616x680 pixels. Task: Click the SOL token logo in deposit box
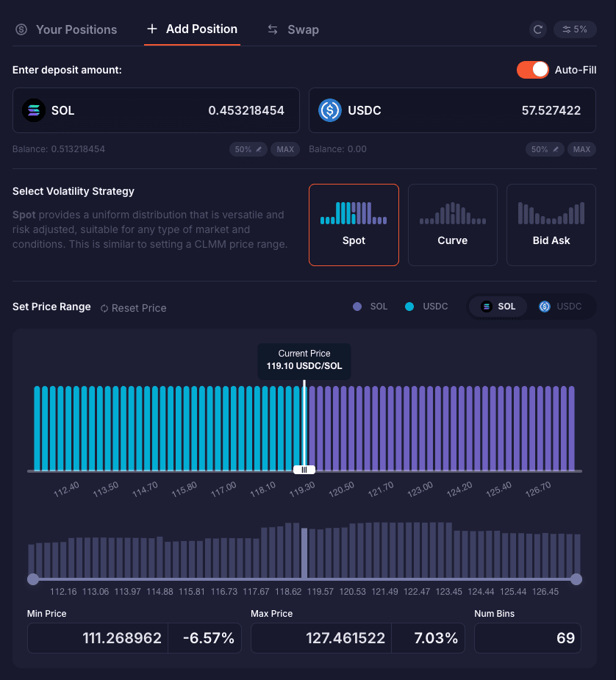point(33,110)
